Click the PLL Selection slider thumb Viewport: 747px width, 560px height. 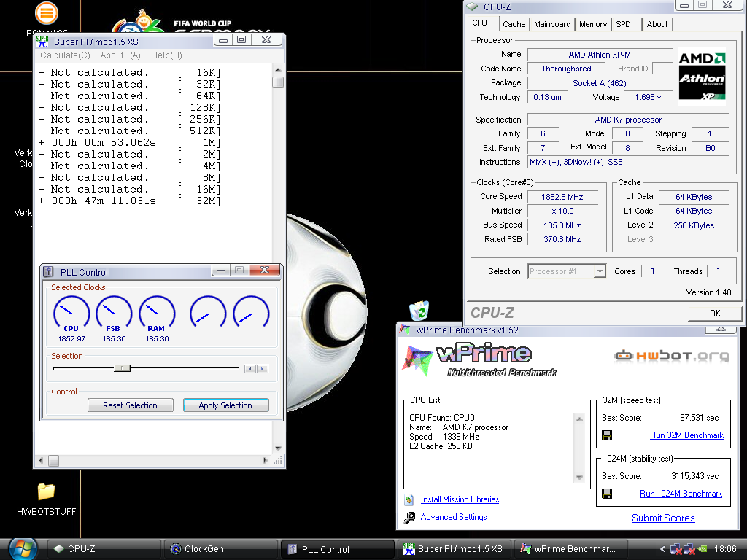pyautogui.click(x=123, y=367)
